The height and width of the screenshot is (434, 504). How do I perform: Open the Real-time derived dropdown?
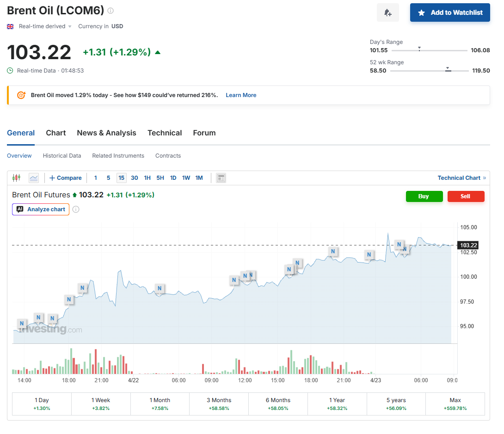point(45,26)
